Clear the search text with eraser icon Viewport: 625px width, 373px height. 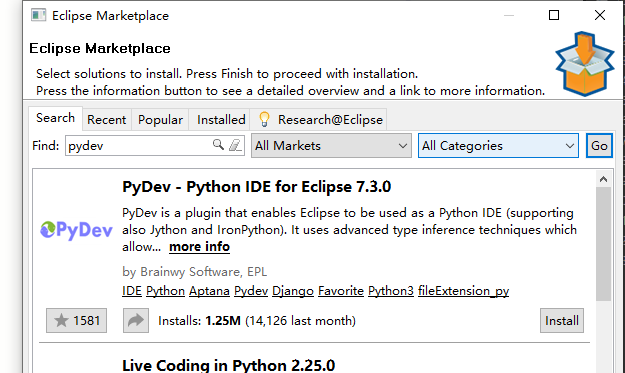235,145
